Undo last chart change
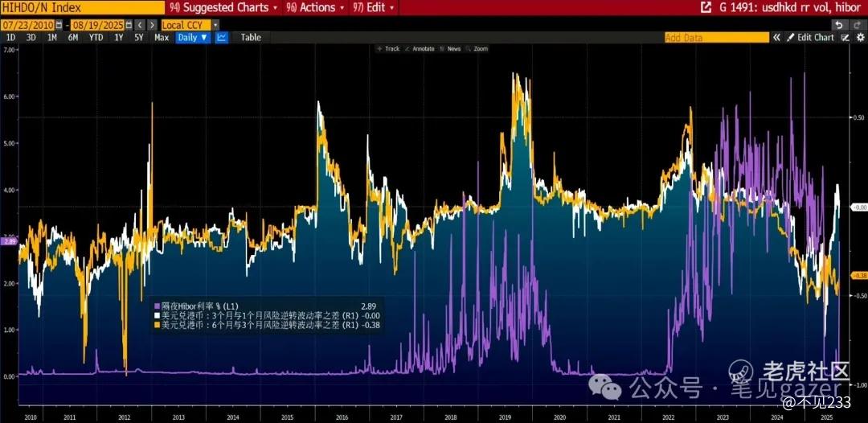Screen dimensions: 868x423 tap(839, 25)
